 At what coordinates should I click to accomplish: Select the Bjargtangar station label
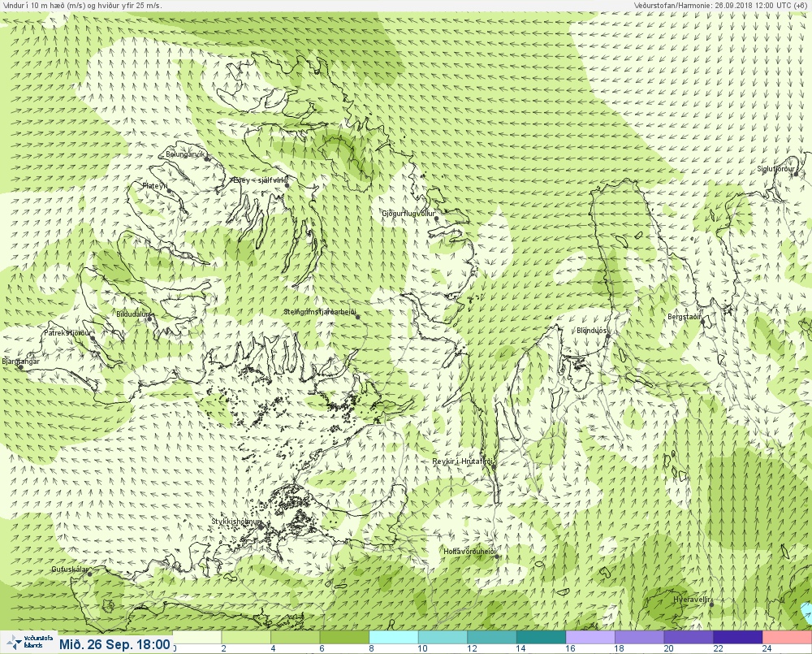pos(21,362)
